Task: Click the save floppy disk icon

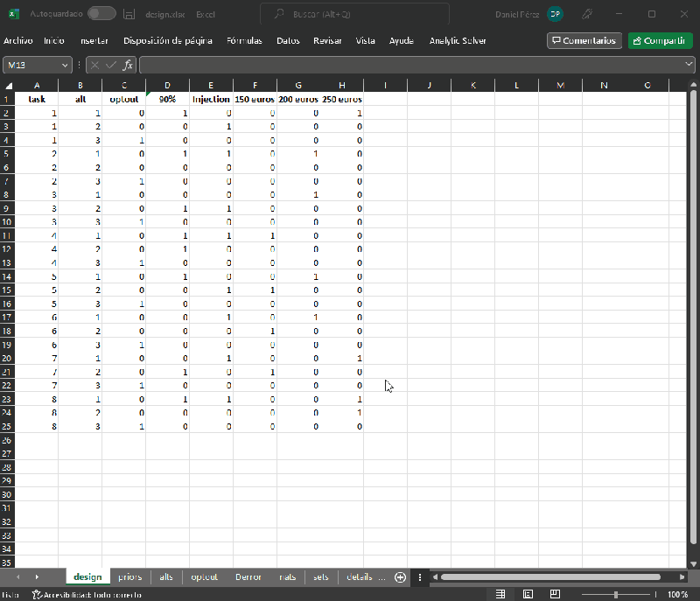Action: pos(129,14)
